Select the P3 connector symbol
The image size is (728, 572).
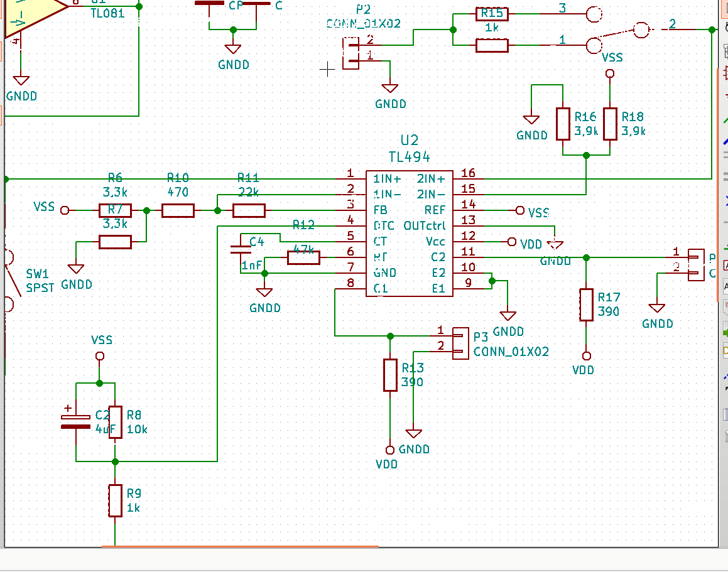click(460, 343)
